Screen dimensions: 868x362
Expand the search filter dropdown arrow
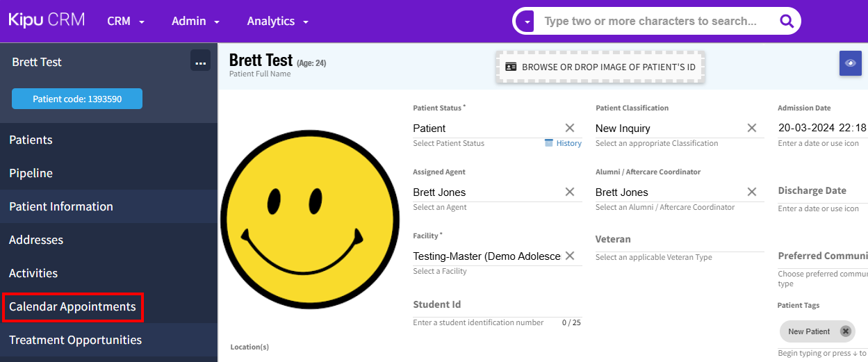(x=527, y=22)
